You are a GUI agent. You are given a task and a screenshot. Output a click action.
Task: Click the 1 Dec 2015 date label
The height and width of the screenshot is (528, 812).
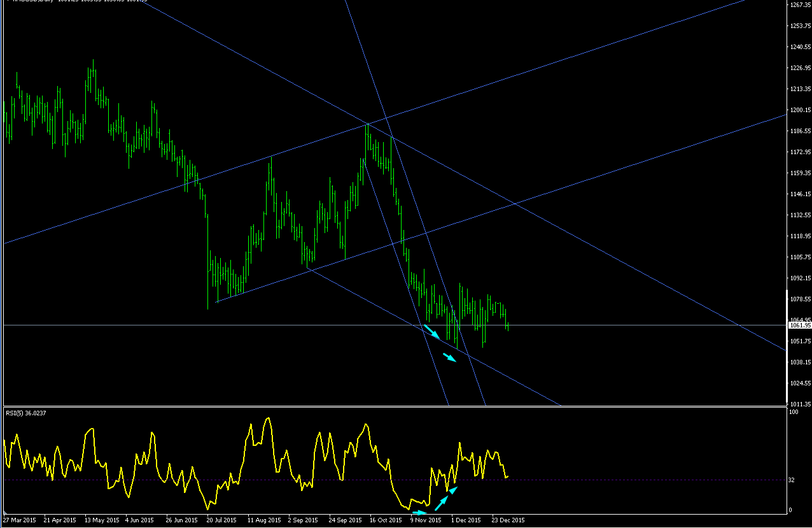[466, 520]
